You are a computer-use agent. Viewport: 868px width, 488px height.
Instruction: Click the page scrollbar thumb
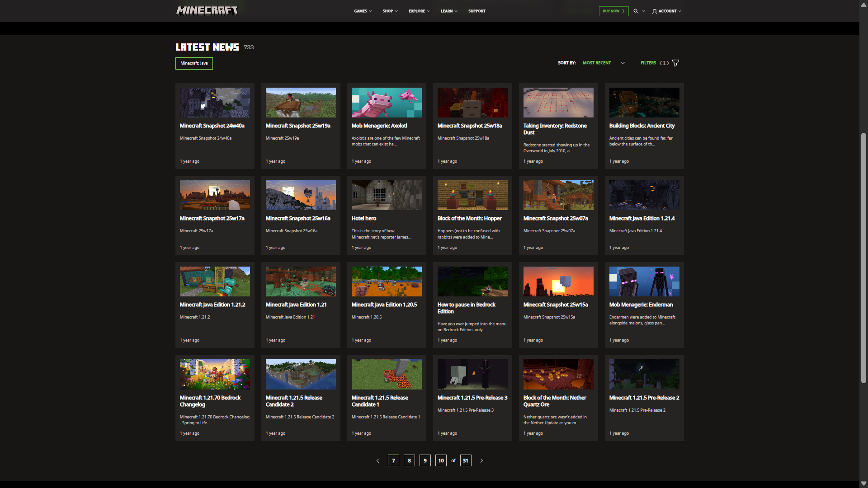(863, 258)
